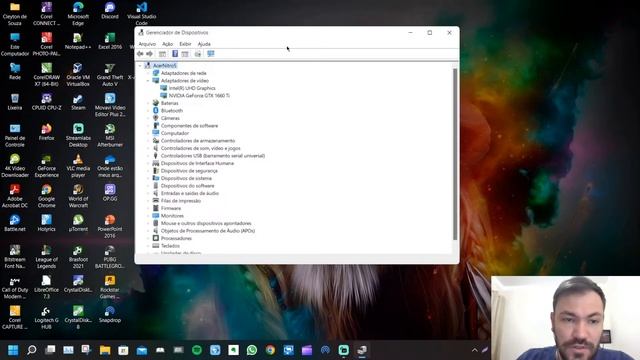Select Controladores USB row
The height and width of the screenshot is (360, 640).
(213, 156)
